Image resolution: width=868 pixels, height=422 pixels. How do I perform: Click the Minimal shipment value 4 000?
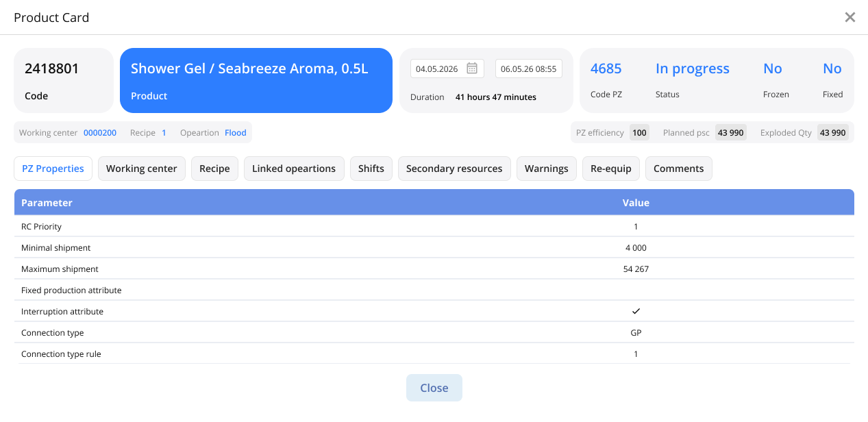tap(636, 248)
